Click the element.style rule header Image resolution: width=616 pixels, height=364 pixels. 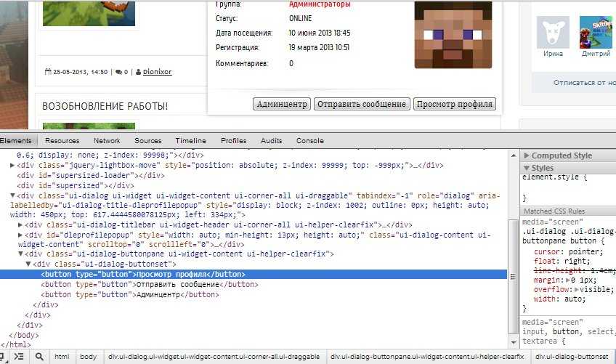coord(554,177)
